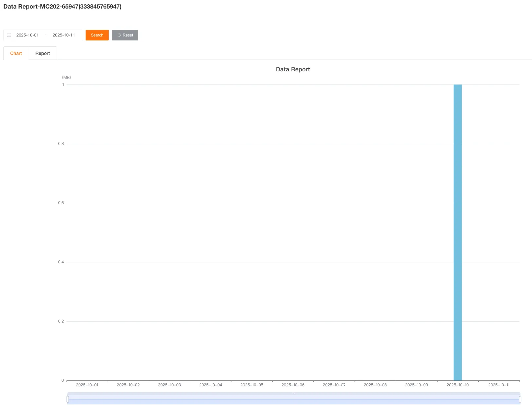
Task: Click the (MB) unit label on the y-axis
Action: point(66,77)
